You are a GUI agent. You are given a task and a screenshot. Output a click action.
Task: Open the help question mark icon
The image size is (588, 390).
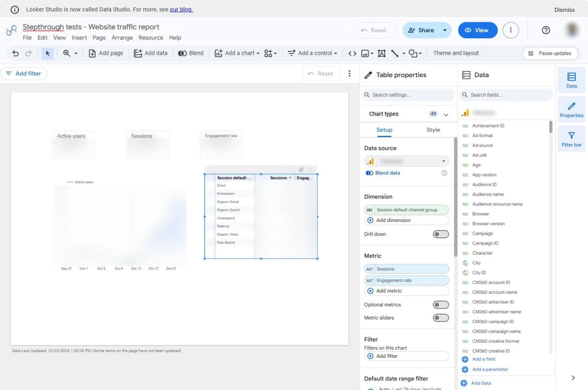click(x=546, y=30)
